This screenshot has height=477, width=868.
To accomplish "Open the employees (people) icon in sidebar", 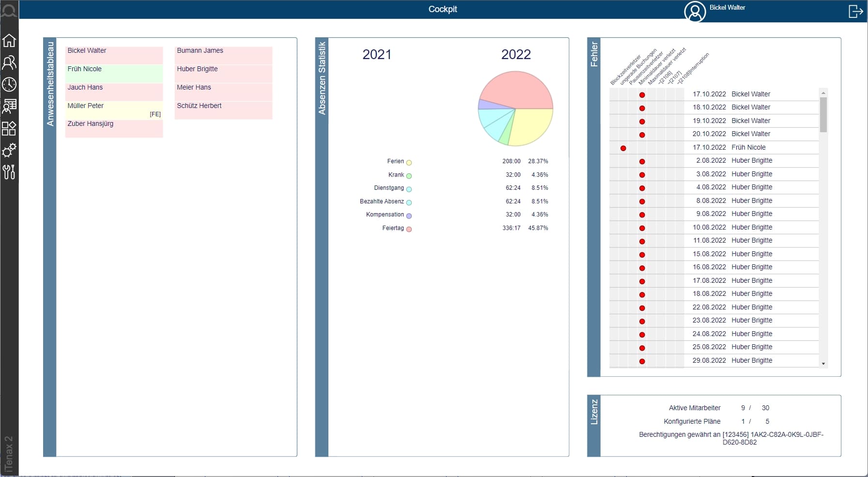I will click(9, 62).
